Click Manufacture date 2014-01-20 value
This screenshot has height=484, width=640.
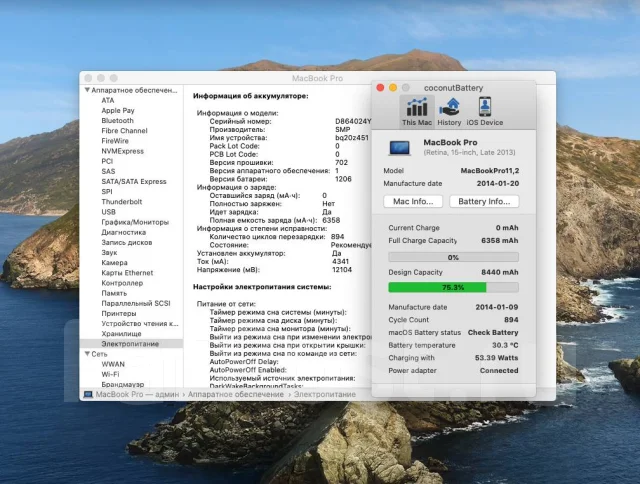point(498,184)
